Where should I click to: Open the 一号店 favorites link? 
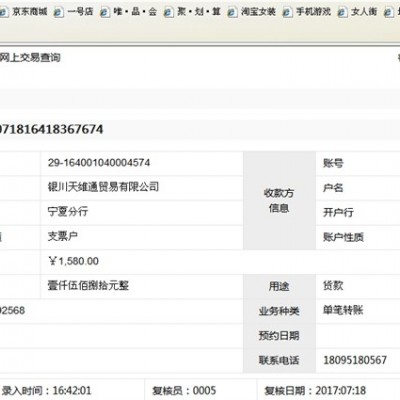[80, 12]
